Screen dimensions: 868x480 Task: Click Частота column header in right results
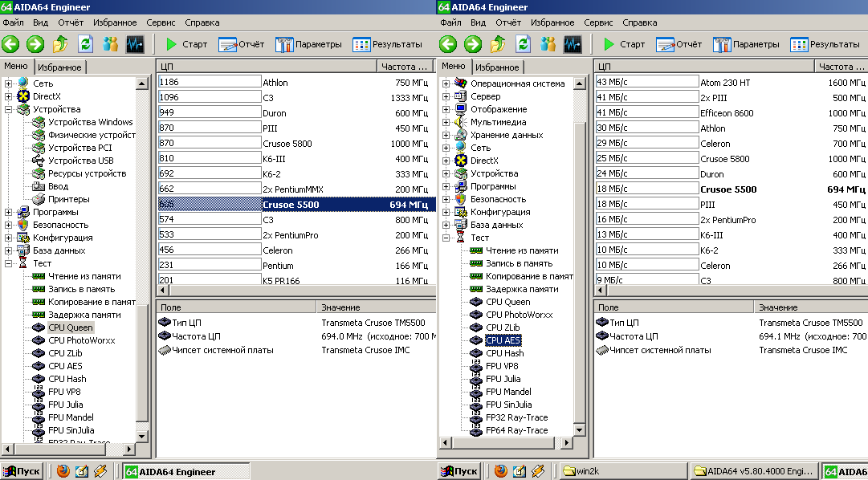(842, 67)
